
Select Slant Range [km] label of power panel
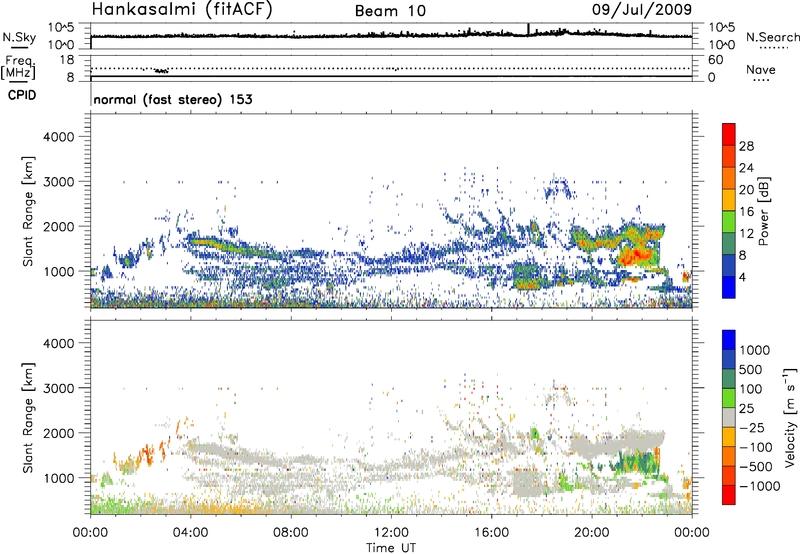[x=28, y=211]
